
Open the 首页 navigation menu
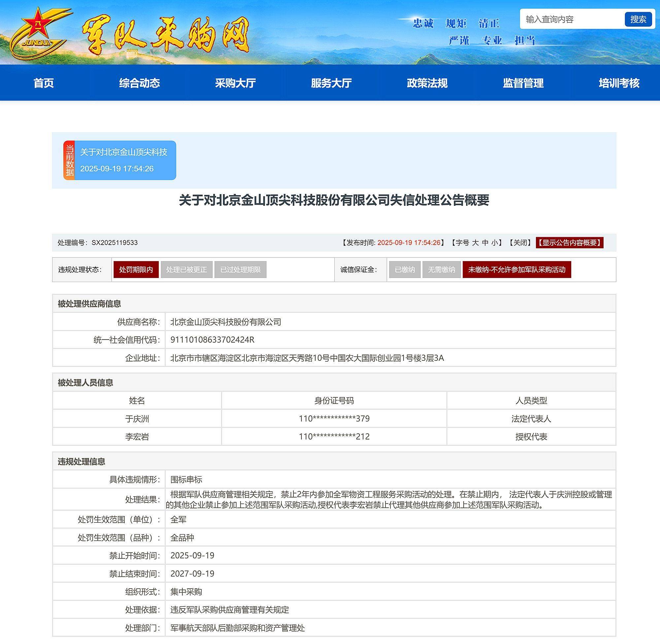click(44, 84)
